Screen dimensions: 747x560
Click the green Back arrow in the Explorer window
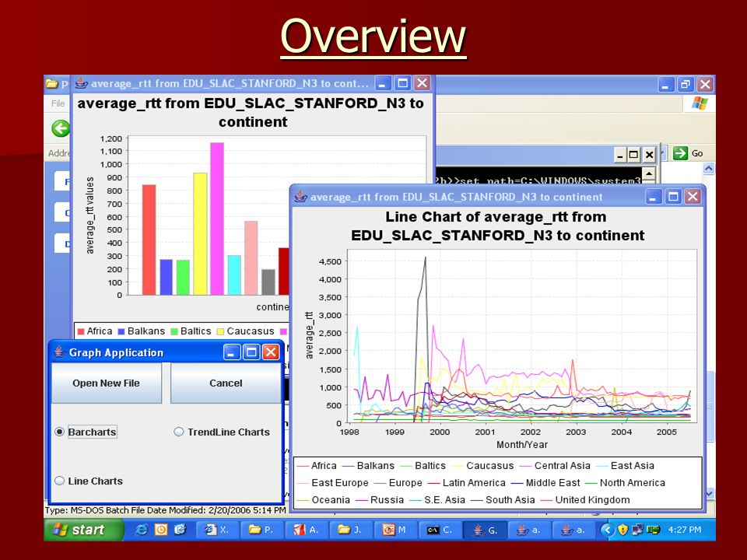61,128
